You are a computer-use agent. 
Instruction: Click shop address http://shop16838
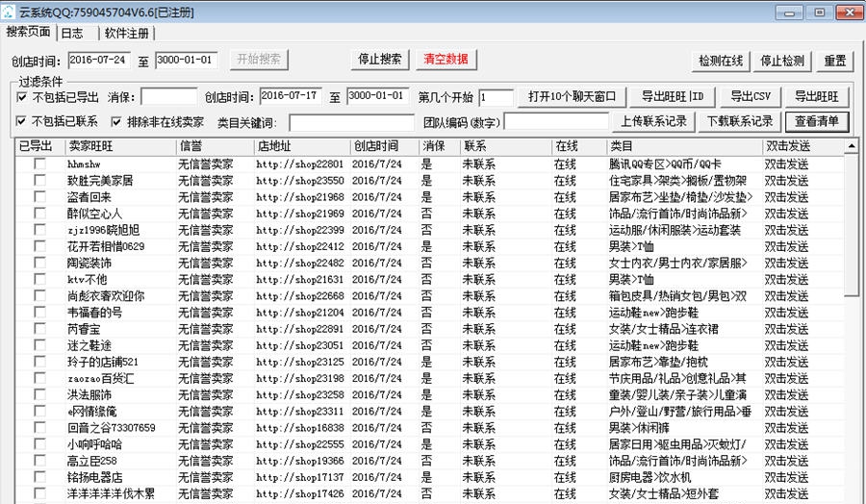300,428
